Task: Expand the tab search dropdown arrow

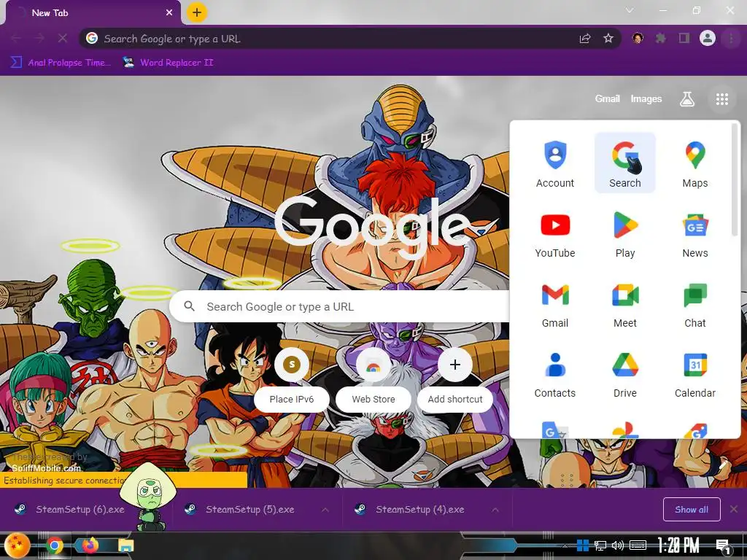Action: (630, 10)
